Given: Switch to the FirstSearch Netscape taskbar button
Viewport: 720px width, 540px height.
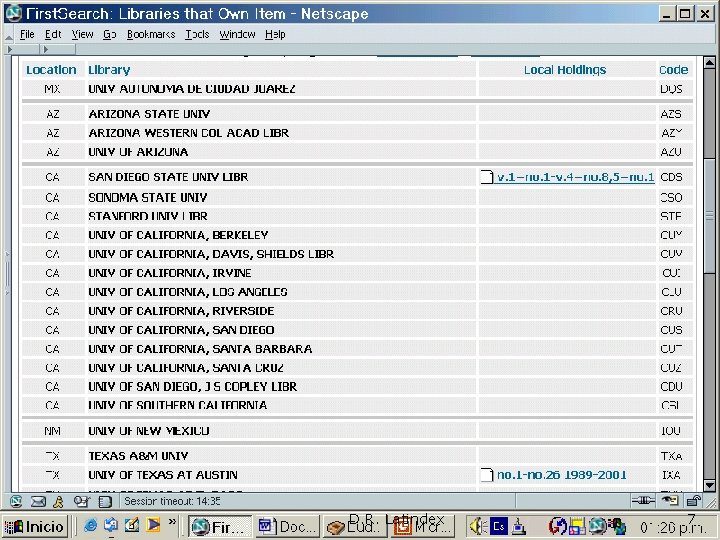Looking at the screenshot, I should [x=220, y=526].
